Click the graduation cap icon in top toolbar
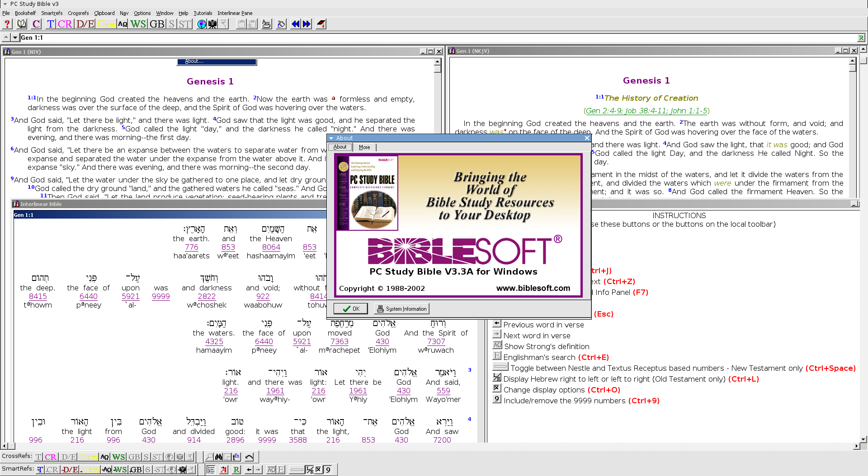This screenshot has width=868, height=476. pos(321,24)
